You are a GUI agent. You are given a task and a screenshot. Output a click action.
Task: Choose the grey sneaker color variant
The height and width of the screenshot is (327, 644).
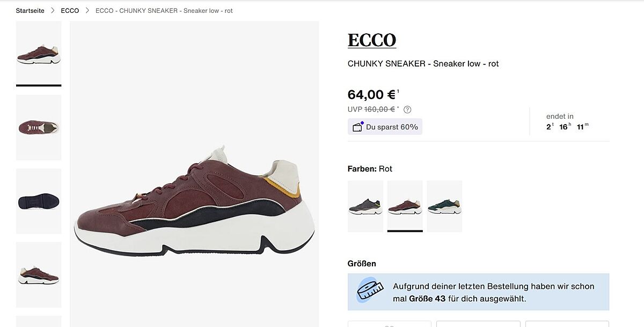click(x=365, y=206)
